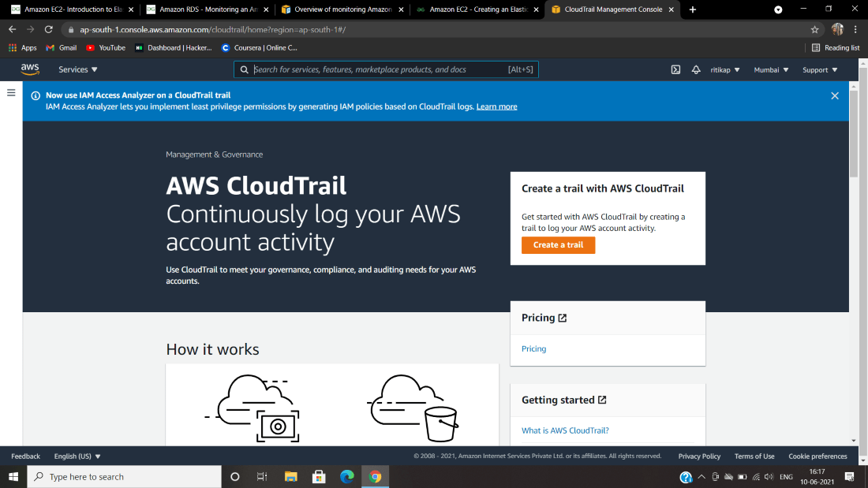Dismiss the IAM Access Analyzer banner
868x488 pixels.
click(x=834, y=95)
